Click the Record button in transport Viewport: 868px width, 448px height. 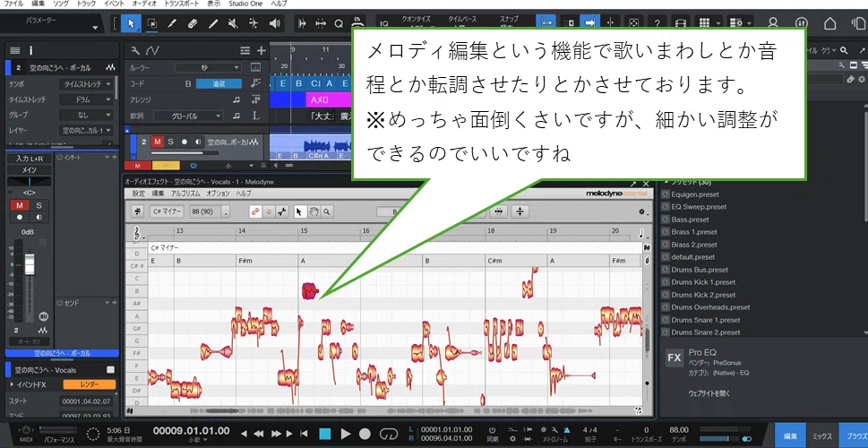click(x=365, y=434)
